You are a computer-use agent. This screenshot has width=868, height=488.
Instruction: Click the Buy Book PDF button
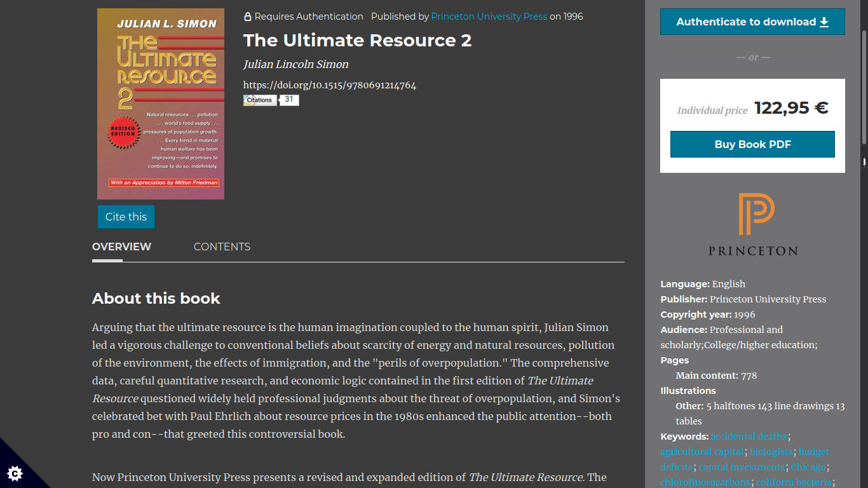(x=752, y=144)
